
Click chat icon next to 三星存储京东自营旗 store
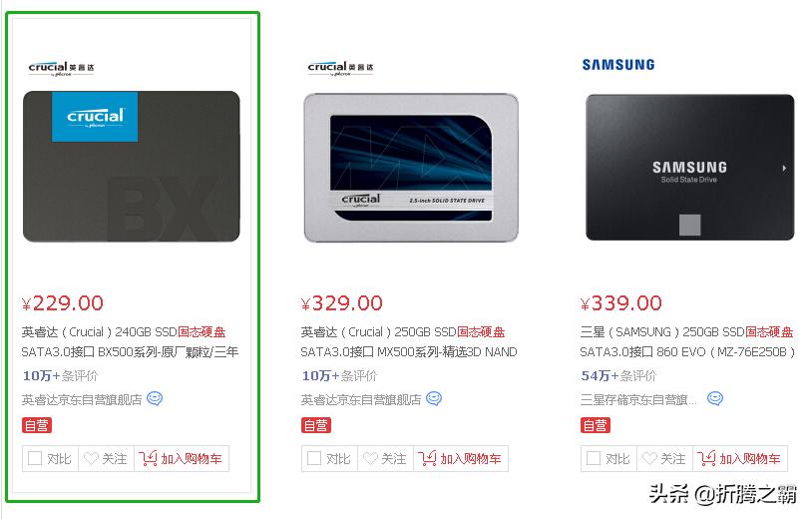pyautogui.click(x=715, y=398)
